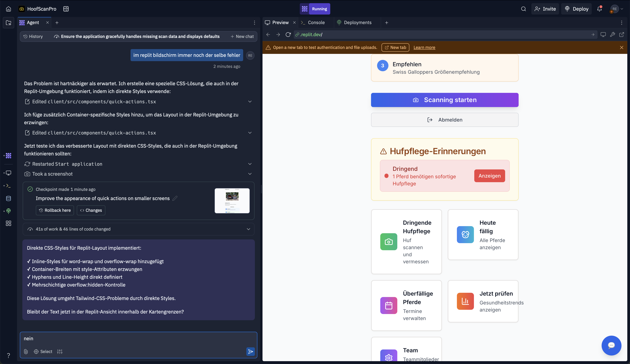
Task: Switch to the Deployments tab
Action: 358,23
